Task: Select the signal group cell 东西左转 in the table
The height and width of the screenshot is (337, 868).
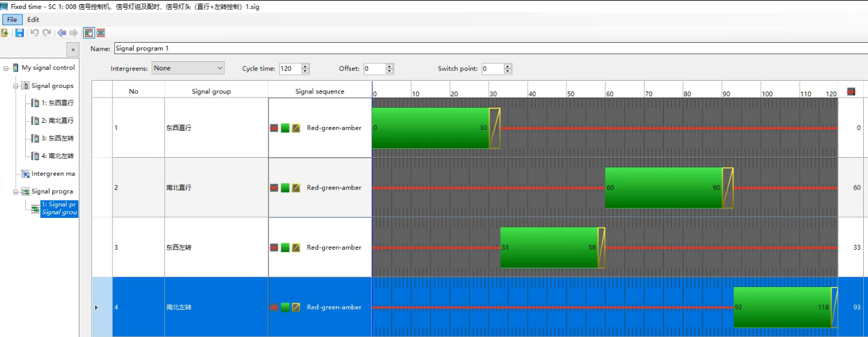Action: click(x=216, y=247)
